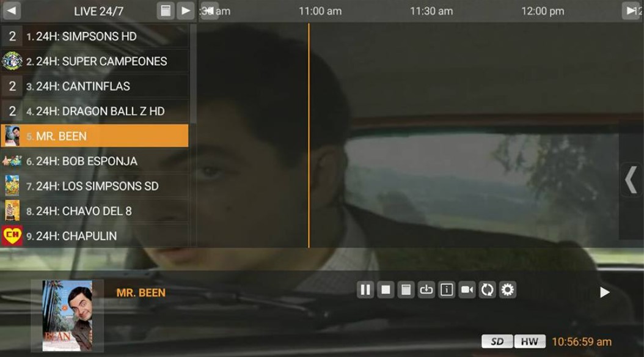Click the Chapulin CH heart logo
Viewport: 644px width, 357px height.
[x=12, y=235]
